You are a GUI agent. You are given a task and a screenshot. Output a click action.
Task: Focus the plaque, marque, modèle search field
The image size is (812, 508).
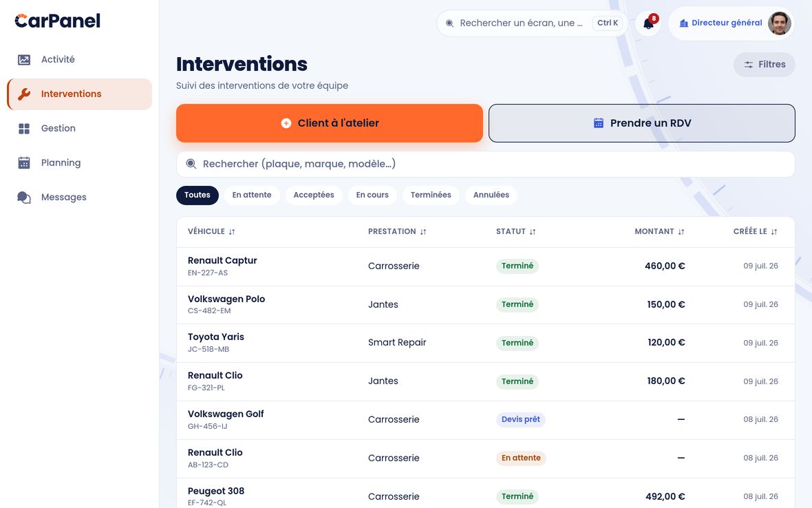tap(485, 164)
